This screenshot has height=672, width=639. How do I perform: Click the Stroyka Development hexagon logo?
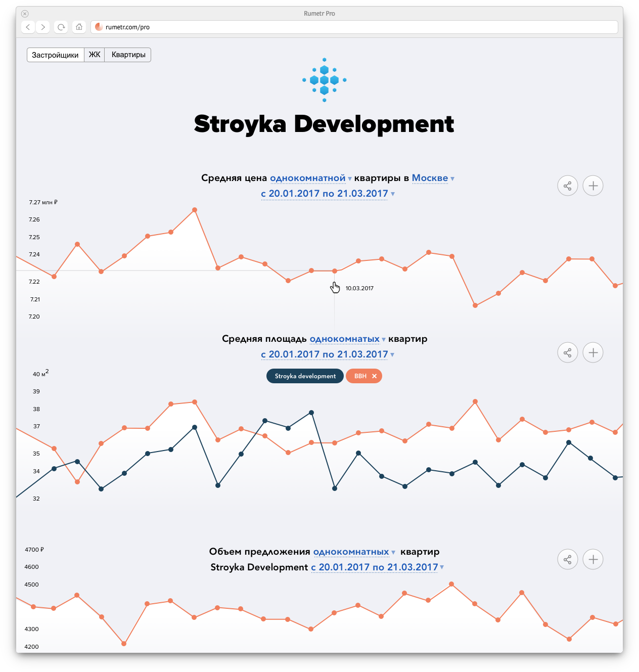coord(324,80)
